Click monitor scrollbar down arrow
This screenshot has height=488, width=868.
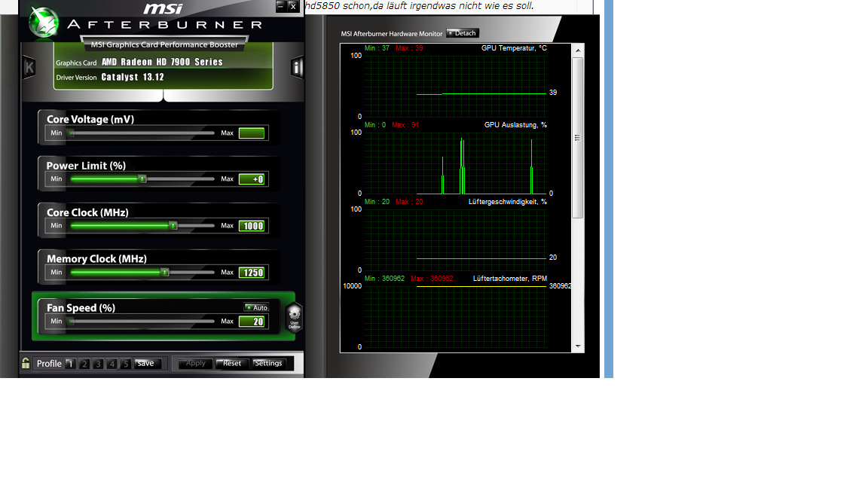[578, 346]
